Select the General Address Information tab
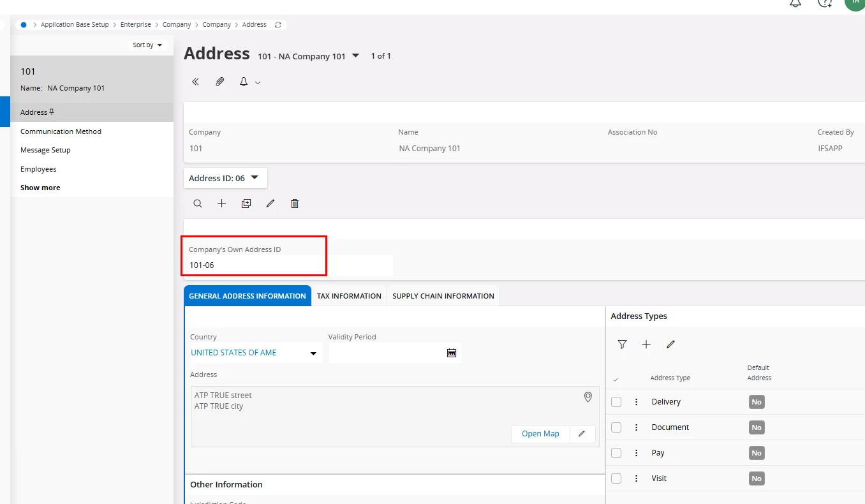Screen dimensions: 865x504 (x=248, y=296)
